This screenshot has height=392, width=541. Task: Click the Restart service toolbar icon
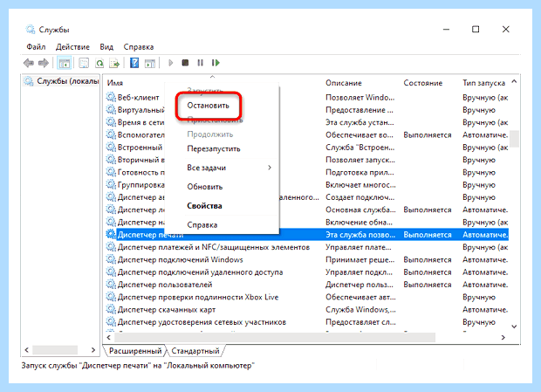(216, 63)
